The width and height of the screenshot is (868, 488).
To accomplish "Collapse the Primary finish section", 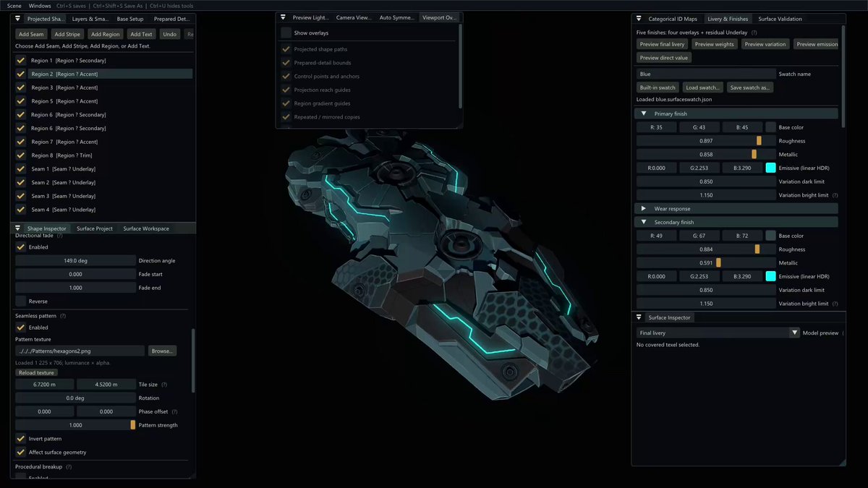I will pos(644,114).
